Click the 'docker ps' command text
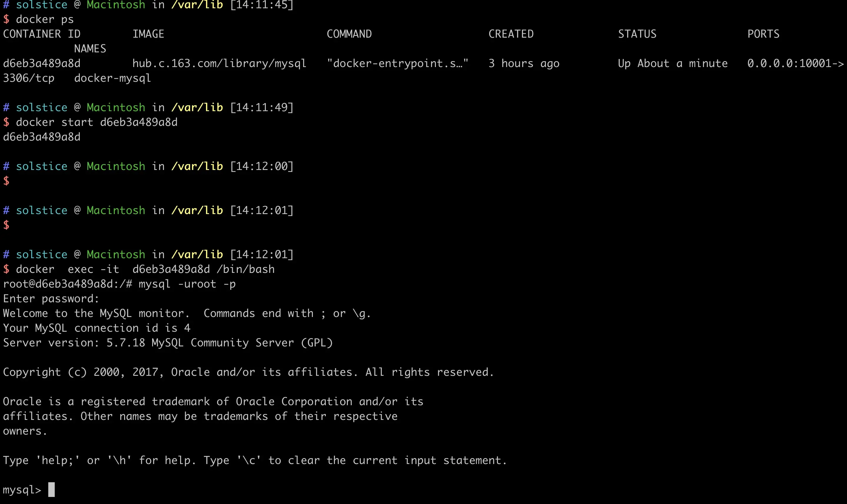This screenshot has height=504, width=847. click(x=44, y=19)
